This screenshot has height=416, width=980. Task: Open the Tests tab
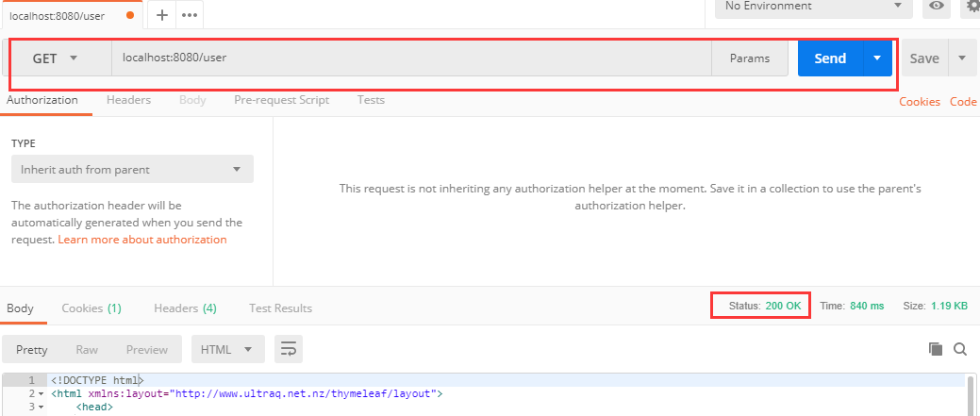point(372,100)
